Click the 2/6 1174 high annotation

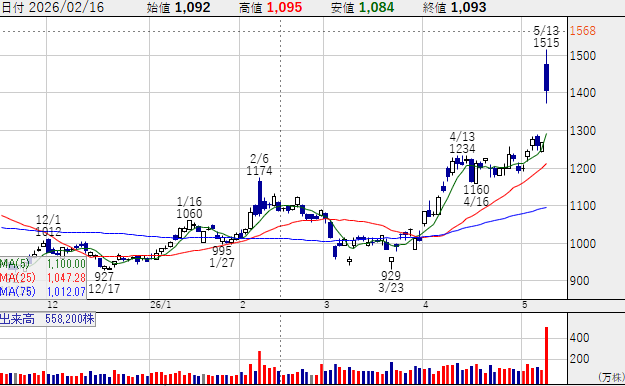pos(259,165)
